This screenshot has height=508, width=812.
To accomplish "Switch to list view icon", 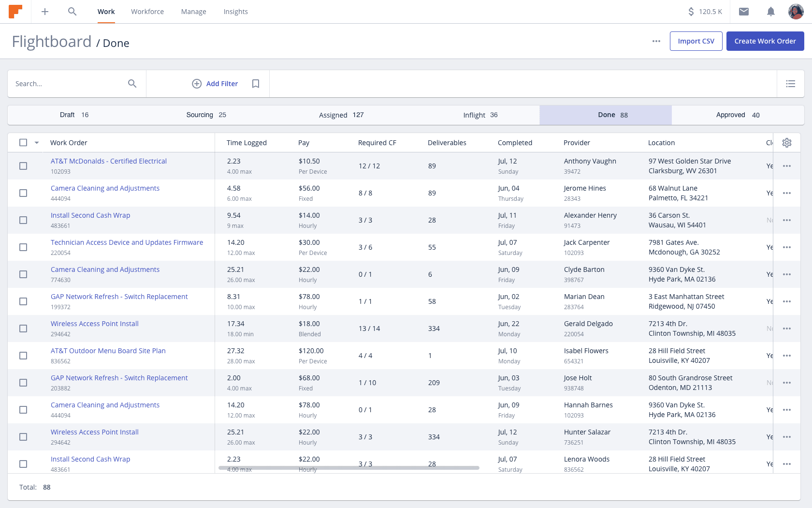I will click(x=791, y=84).
